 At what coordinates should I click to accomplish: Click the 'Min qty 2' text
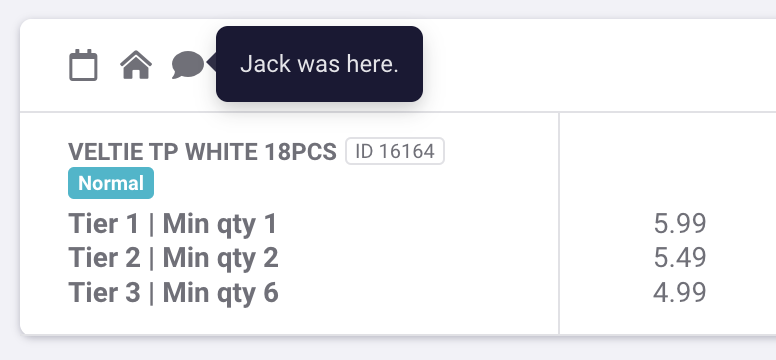[x=221, y=258]
